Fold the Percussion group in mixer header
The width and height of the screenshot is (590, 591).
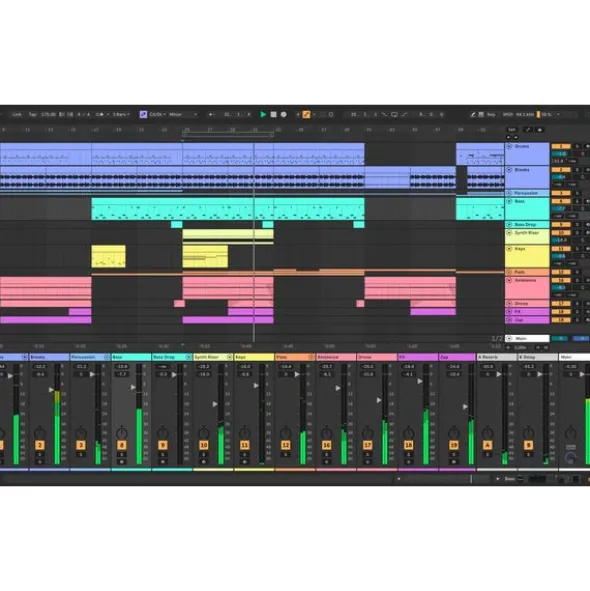(x=106, y=357)
